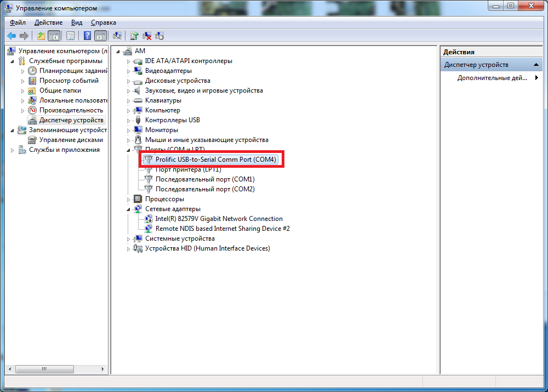
Task: Select Prolific USB-to-Serial Comm Port (COM4)
Action: pyautogui.click(x=216, y=160)
